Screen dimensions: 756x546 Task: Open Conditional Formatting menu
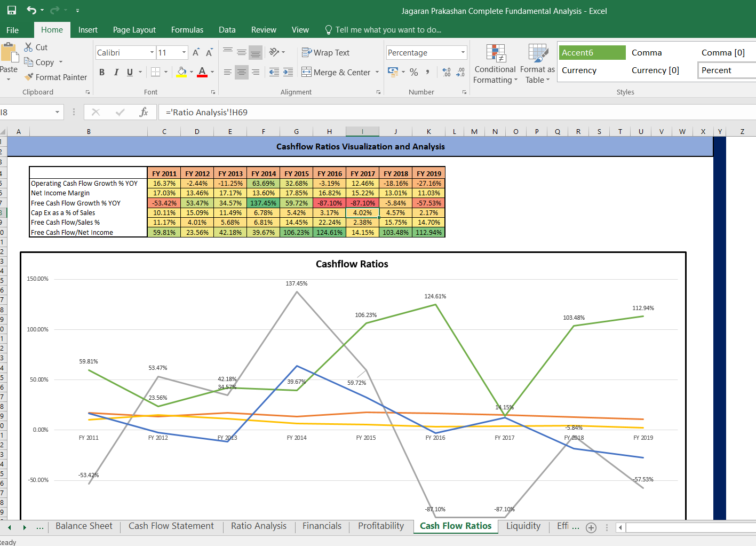pyautogui.click(x=495, y=64)
